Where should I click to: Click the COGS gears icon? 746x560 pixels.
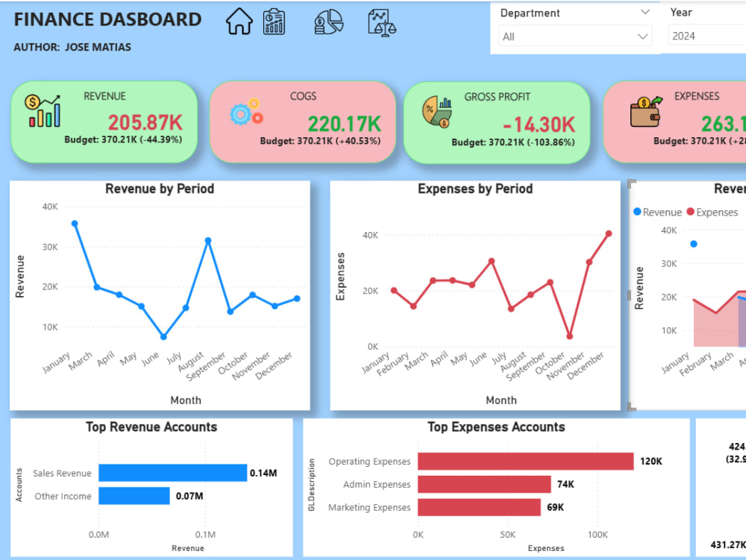(x=246, y=112)
